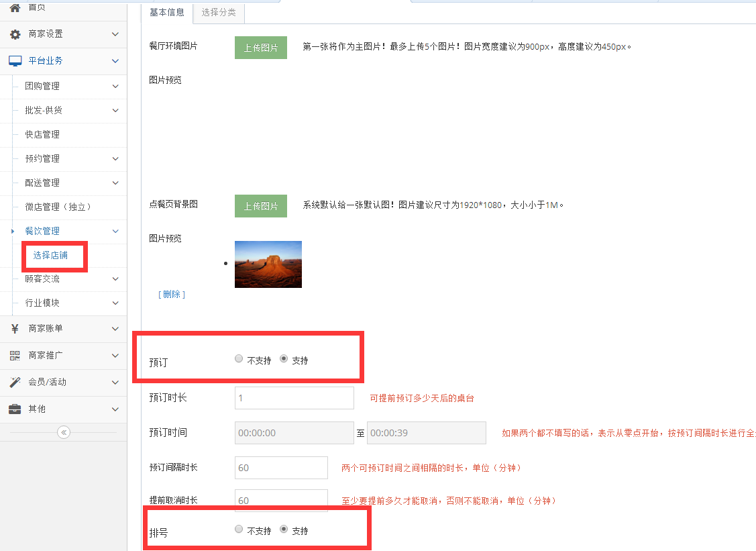Click the first 上传图片 button
Viewport: 756px width, 551px height.
(260, 48)
